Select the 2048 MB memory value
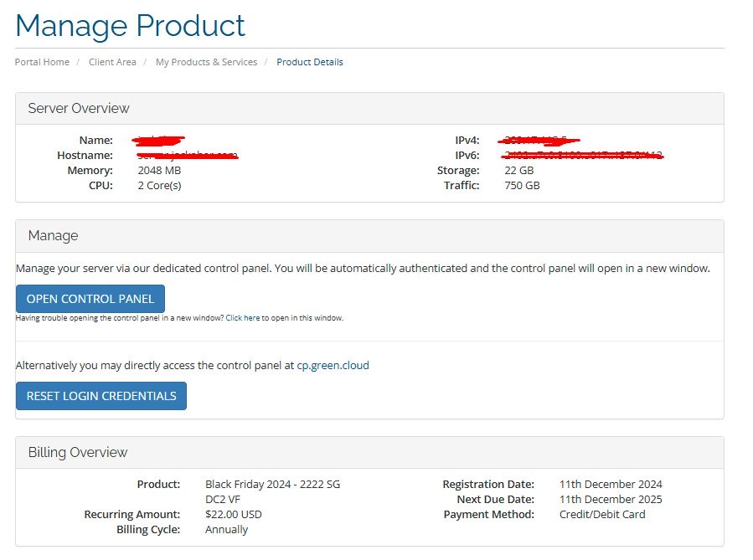This screenshot has height=560, width=753. click(159, 170)
